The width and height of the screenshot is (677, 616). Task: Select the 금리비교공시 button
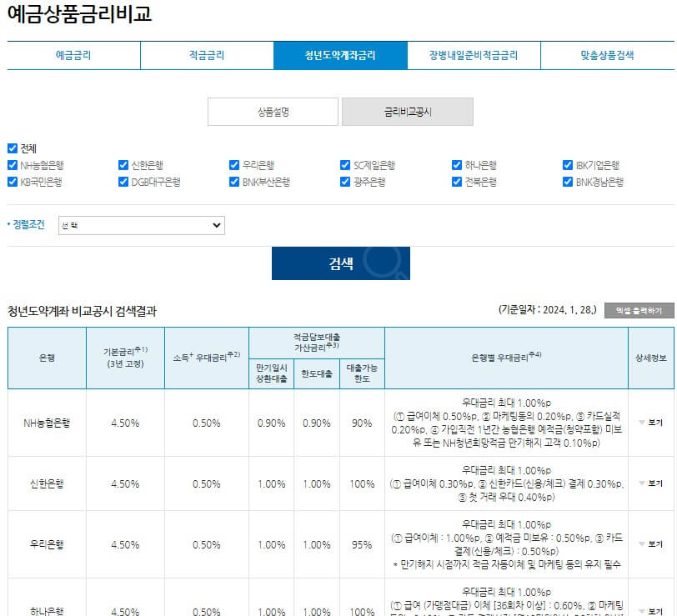point(408,111)
